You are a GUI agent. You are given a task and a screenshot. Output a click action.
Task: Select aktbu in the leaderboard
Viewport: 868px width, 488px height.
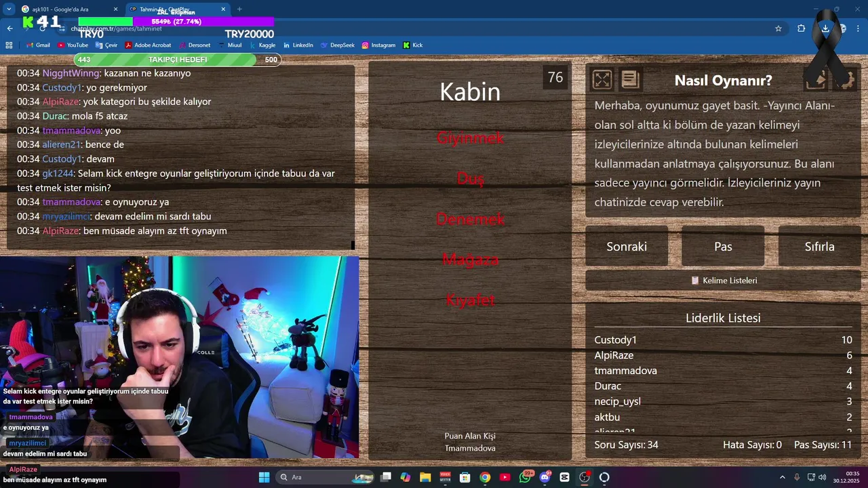click(x=608, y=417)
